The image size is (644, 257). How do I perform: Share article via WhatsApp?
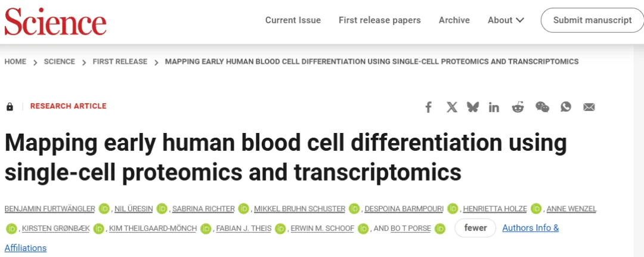566,107
